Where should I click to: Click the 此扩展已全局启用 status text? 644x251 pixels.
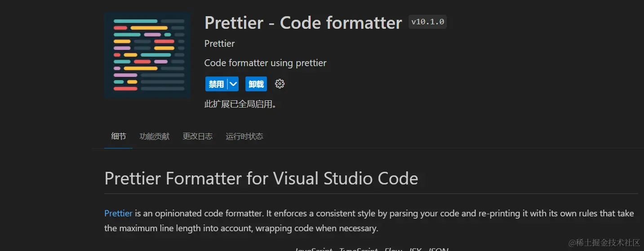pos(240,104)
